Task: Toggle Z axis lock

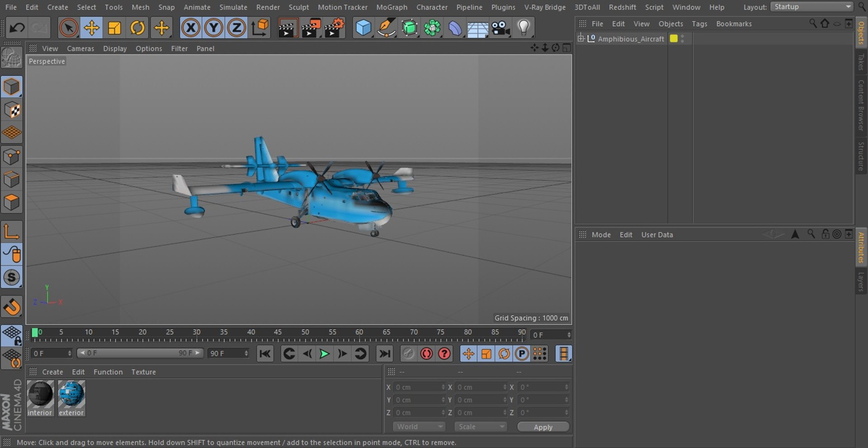Action: pyautogui.click(x=236, y=28)
